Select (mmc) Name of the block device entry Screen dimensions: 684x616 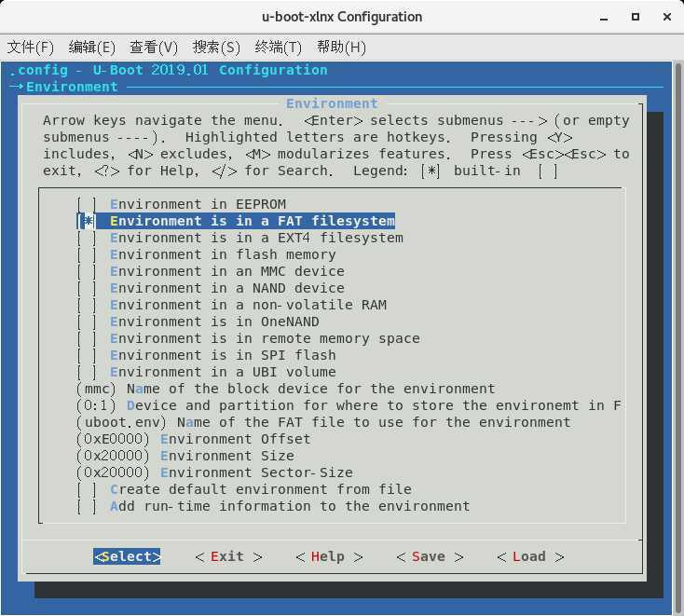[286, 389]
